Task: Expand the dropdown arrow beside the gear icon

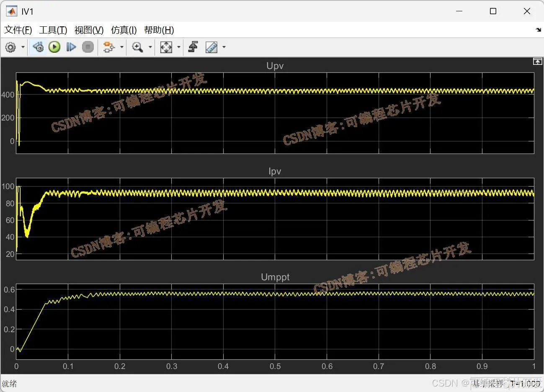Action: [x=23, y=47]
